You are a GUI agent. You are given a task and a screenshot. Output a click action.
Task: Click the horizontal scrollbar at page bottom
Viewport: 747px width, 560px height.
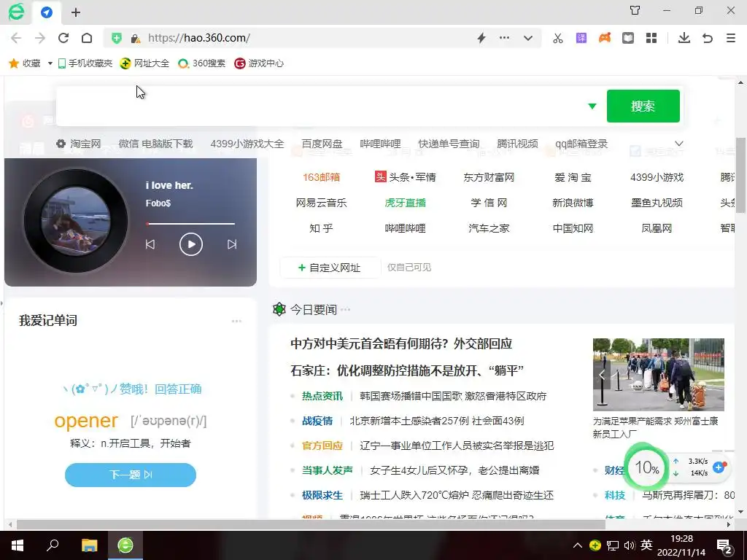coord(311,525)
